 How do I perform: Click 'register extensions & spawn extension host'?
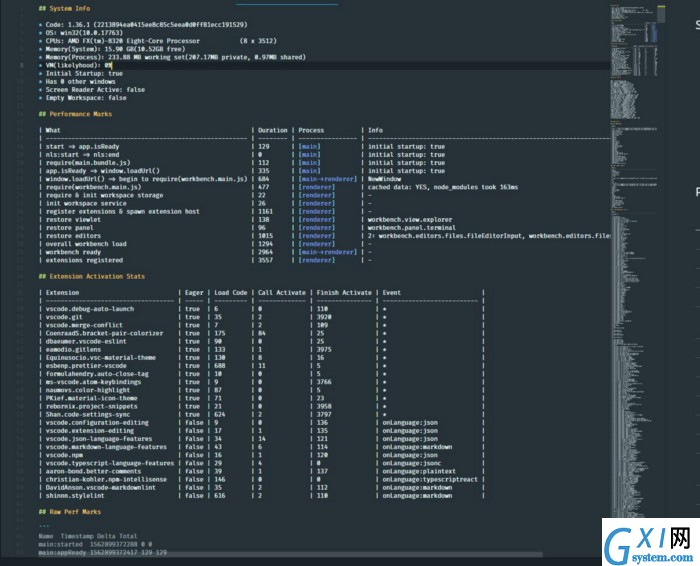coord(123,211)
